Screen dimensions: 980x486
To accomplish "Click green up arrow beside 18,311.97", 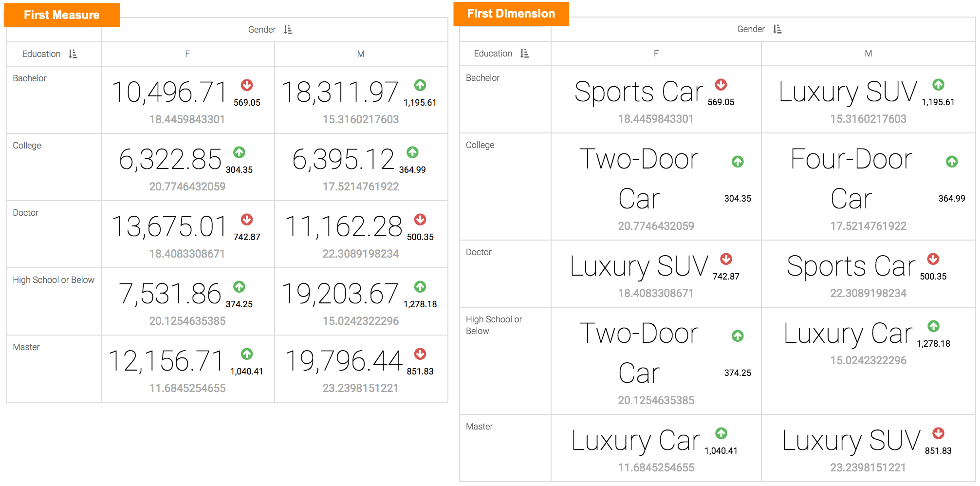I will (420, 85).
